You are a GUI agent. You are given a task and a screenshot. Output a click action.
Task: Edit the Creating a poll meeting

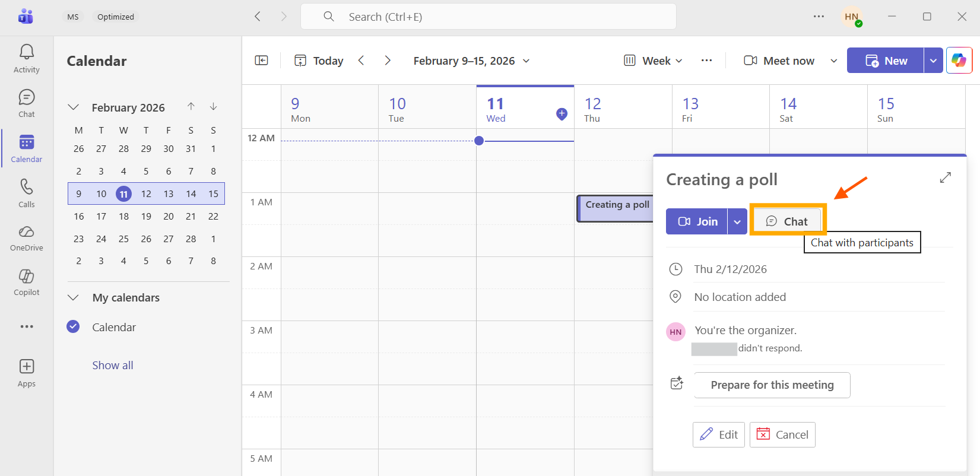point(719,434)
